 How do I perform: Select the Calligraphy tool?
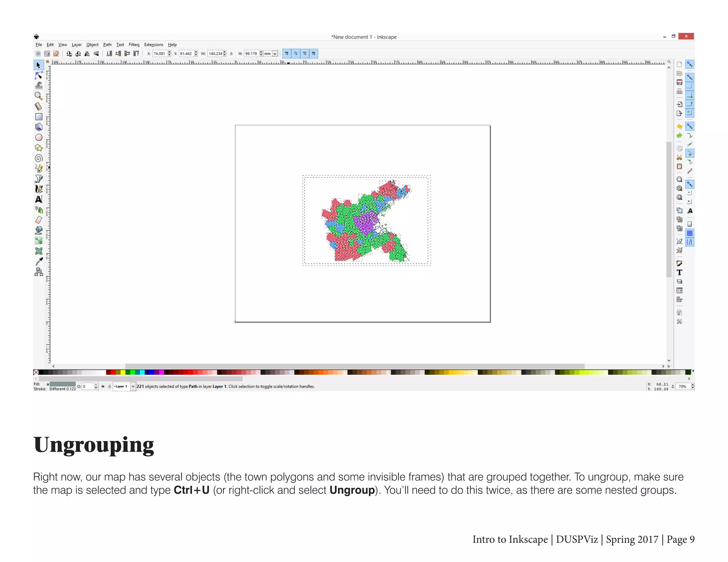38,189
